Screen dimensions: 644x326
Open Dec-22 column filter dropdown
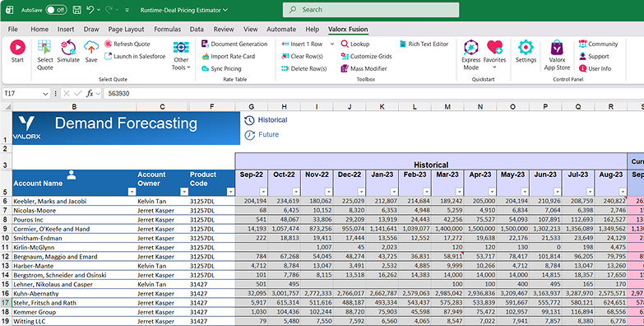coord(361,192)
